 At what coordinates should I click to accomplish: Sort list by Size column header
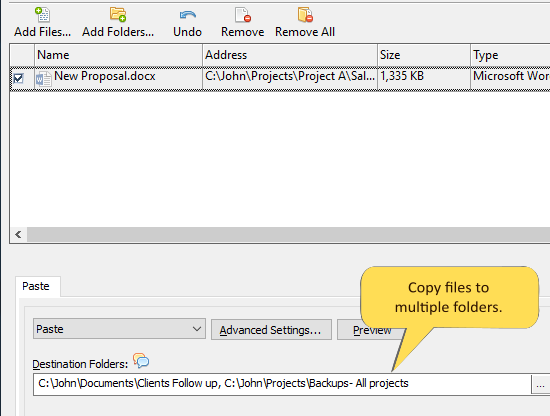pyautogui.click(x=424, y=55)
